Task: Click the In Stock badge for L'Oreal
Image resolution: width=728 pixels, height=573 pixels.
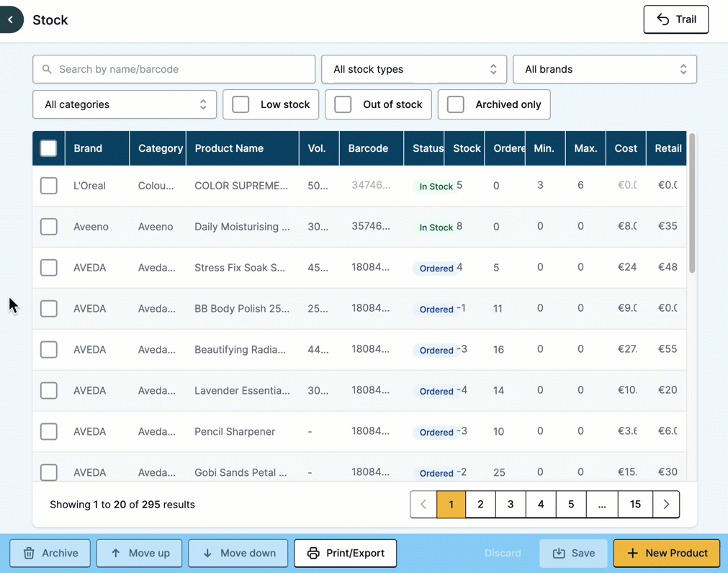Action: 436,186
